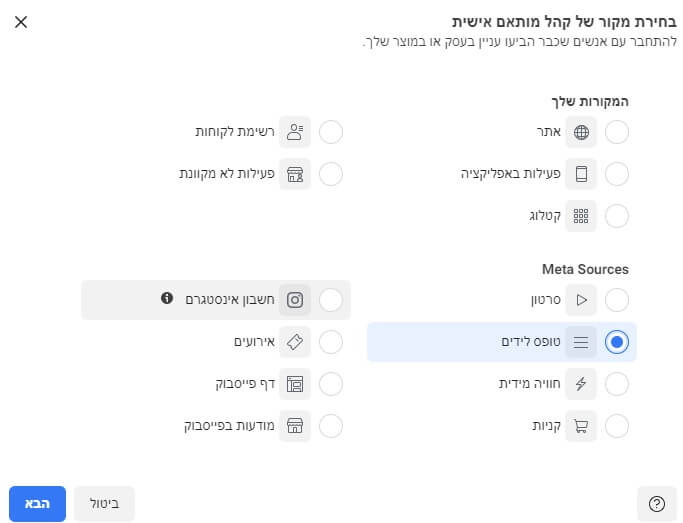The width and height of the screenshot is (683, 523).
Task: Click the info icon beside Instagram account
Action: (167, 299)
